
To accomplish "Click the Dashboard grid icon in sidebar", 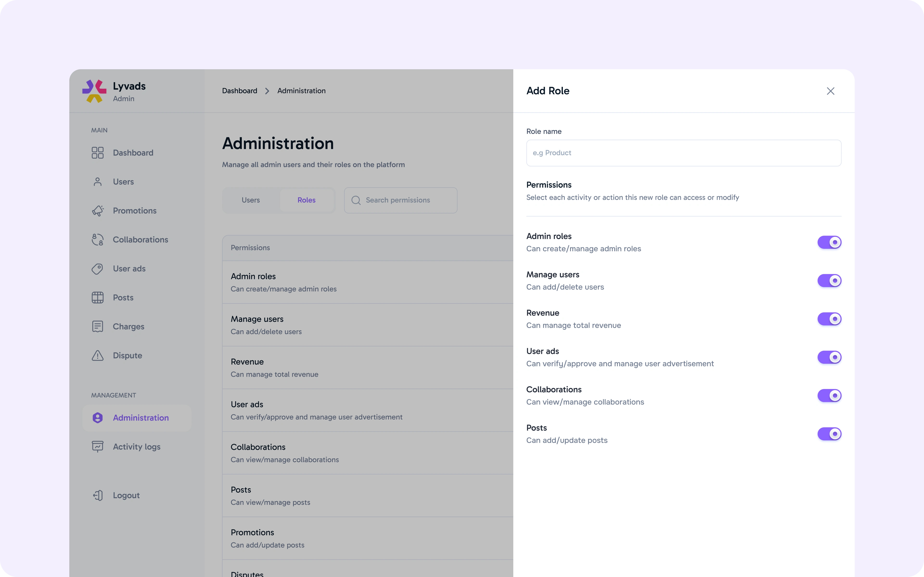I will tap(97, 153).
